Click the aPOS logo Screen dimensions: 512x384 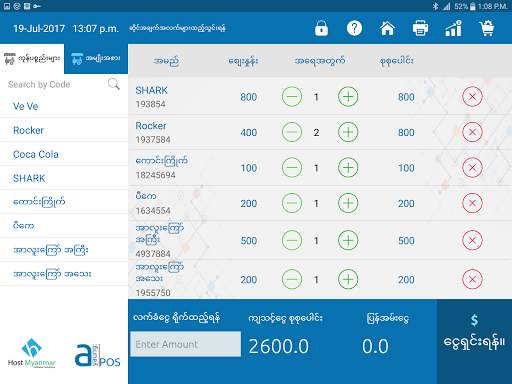pos(97,356)
